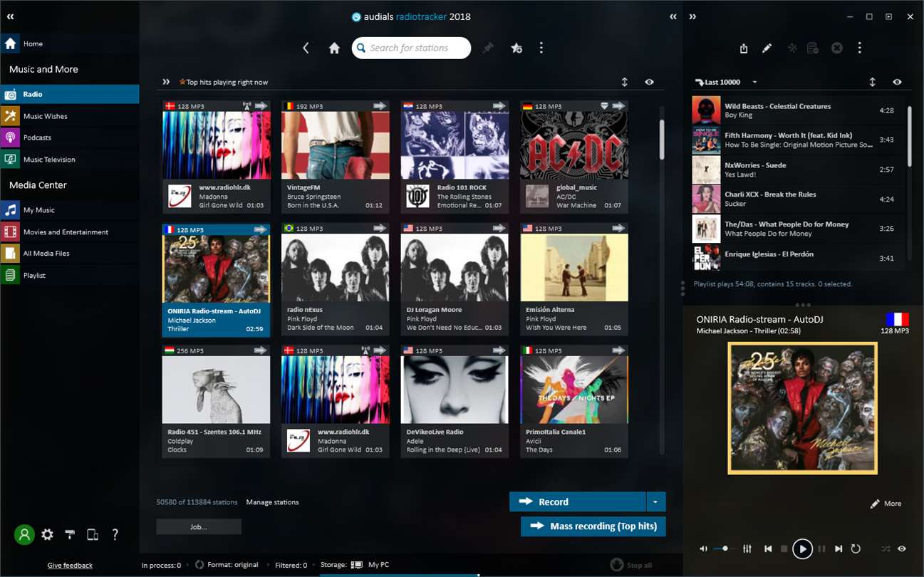Click Stop all in status bar
Viewport: 924px width, 577px height.
point(631,565)
